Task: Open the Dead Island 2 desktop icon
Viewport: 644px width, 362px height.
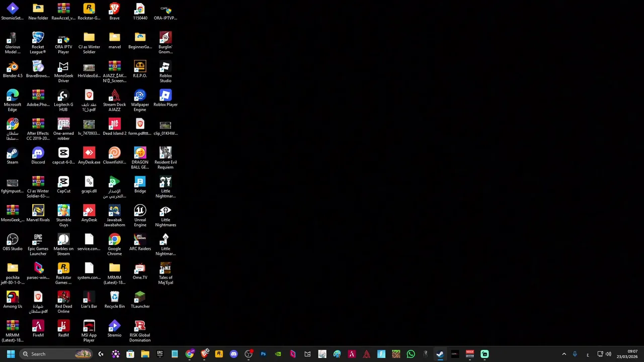Action: (114, 127)
